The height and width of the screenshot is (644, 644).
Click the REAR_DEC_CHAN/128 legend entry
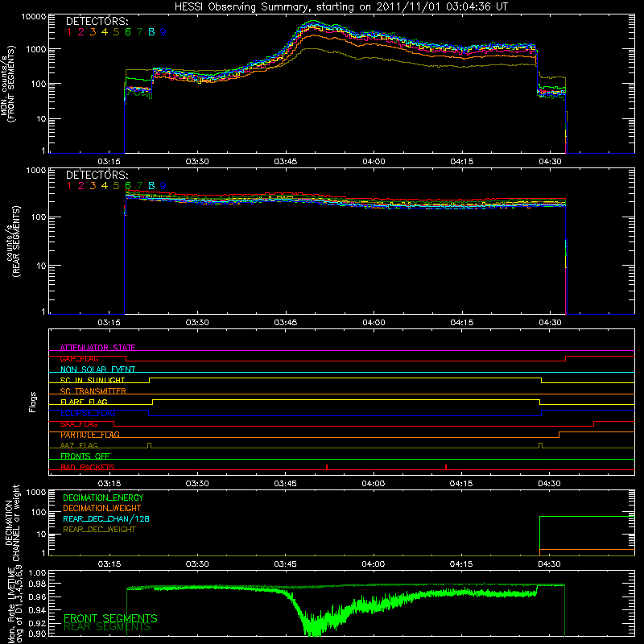coord(106,518)
